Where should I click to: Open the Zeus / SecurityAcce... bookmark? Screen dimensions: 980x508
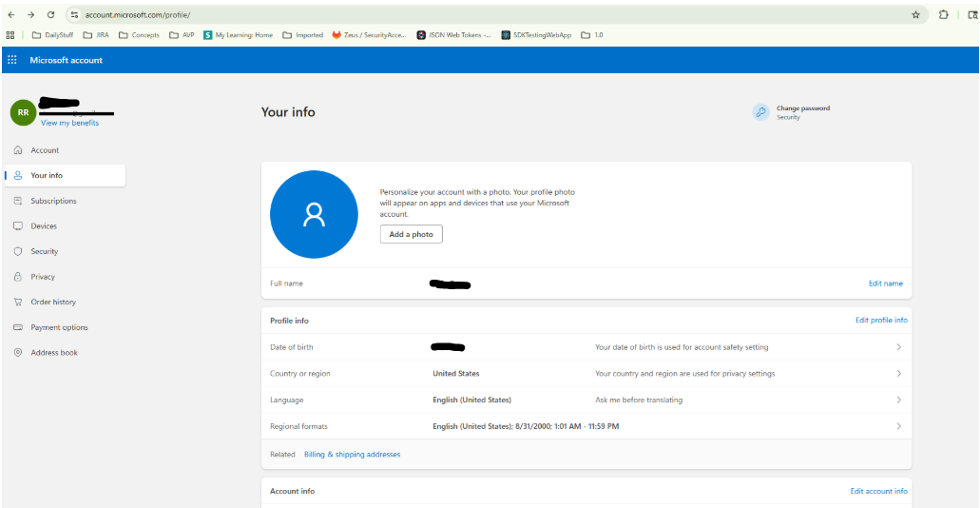[x=370, y=35]
